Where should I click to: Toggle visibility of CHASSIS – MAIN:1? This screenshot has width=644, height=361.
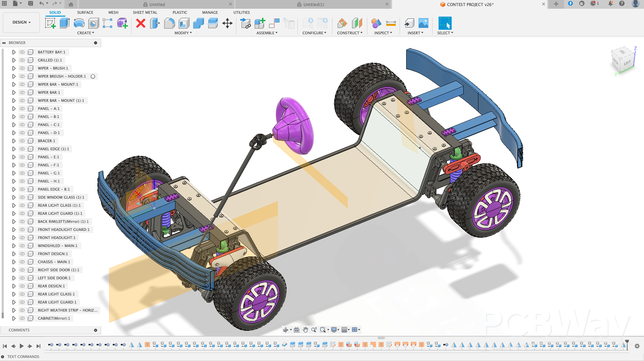point(22,262)
